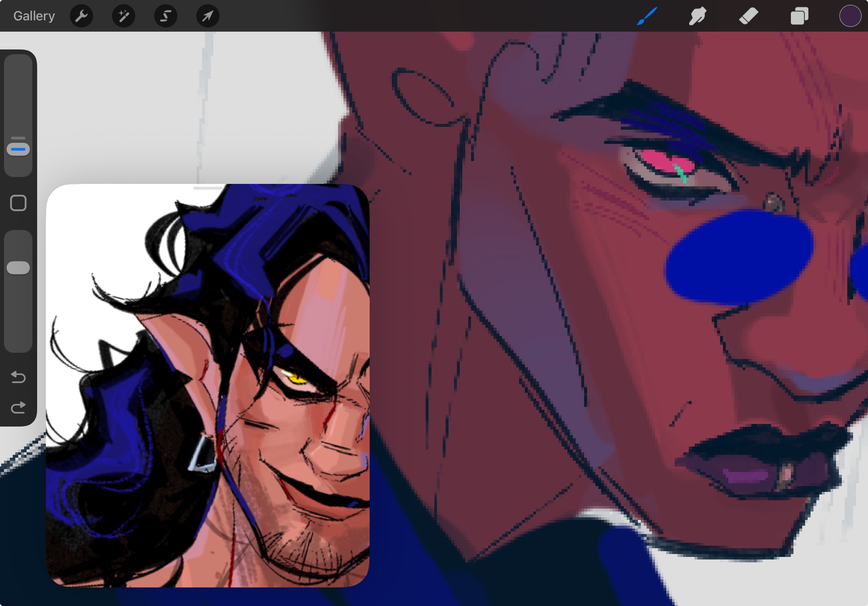
Task: Redo the last action
Action: (x=18, y=408)
